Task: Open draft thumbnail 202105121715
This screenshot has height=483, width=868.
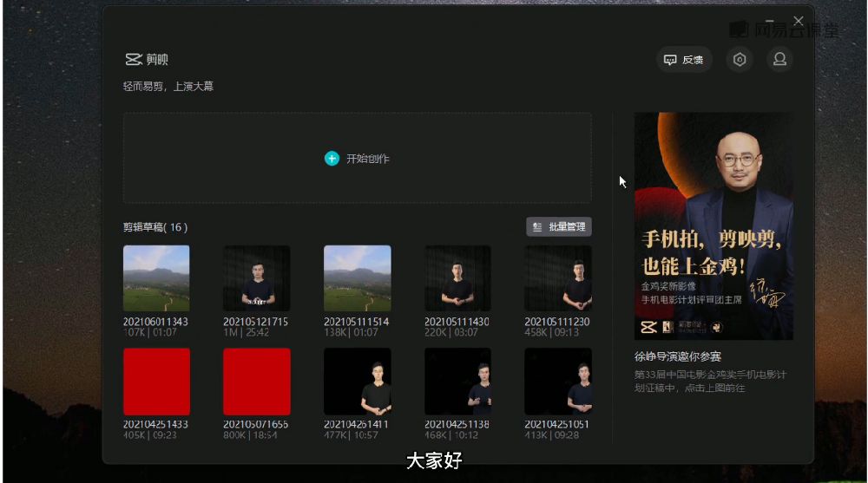Action: (257, 278)
